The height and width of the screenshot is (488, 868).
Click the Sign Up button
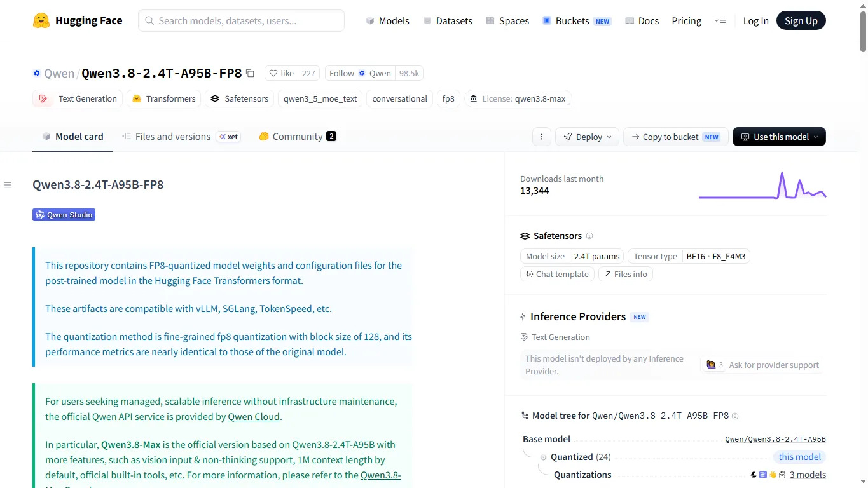[x=801, y=21]
